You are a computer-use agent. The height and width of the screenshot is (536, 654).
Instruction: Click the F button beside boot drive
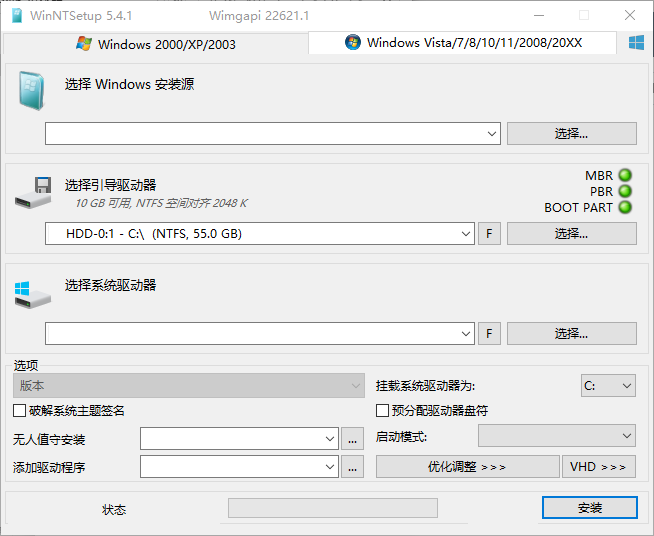[x=489, y=234]
